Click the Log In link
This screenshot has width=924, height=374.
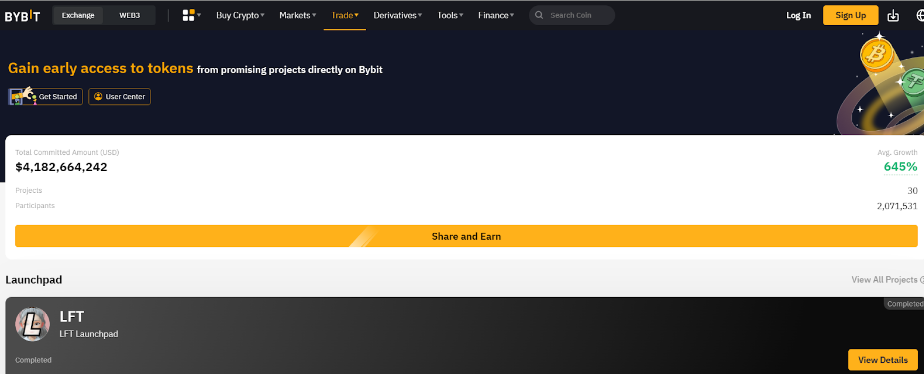(798, 15)
